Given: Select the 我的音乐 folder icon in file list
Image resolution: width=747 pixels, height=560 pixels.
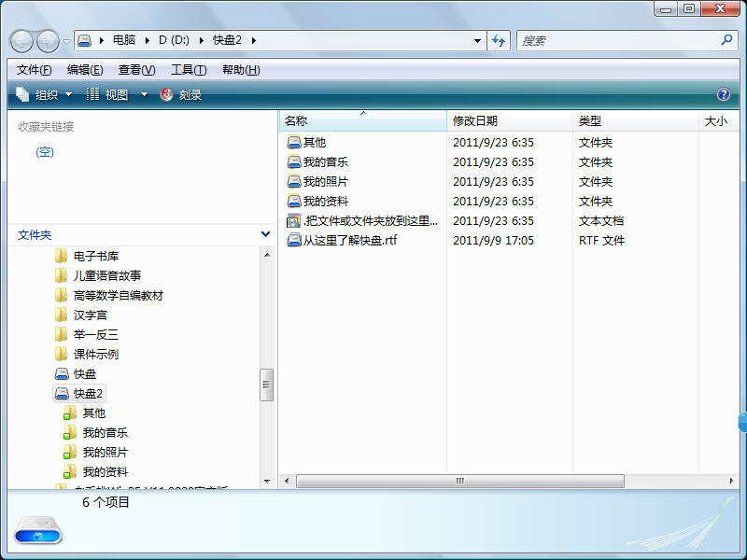Looking at the screenshot, I should click(294, 161).
